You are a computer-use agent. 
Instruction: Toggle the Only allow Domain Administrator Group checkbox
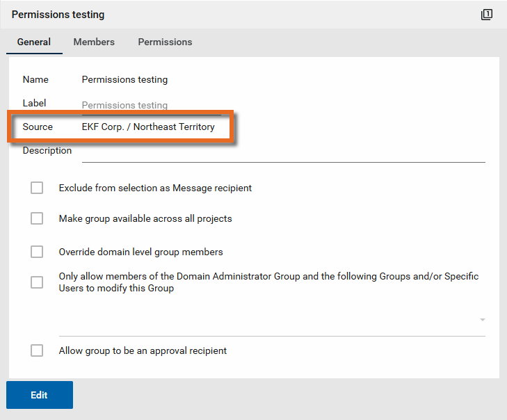click(x=37, y=282)
